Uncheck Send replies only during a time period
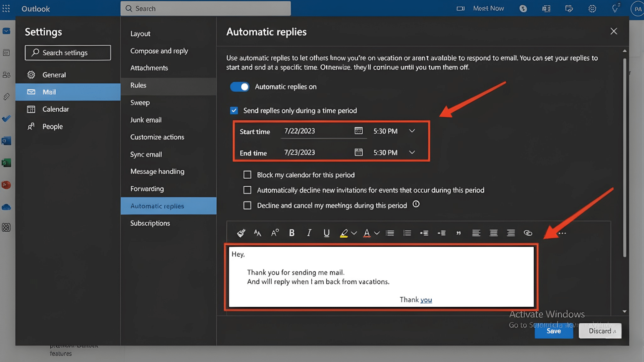Viewport: 644px width, 362px height. click(x=234, y=110)
